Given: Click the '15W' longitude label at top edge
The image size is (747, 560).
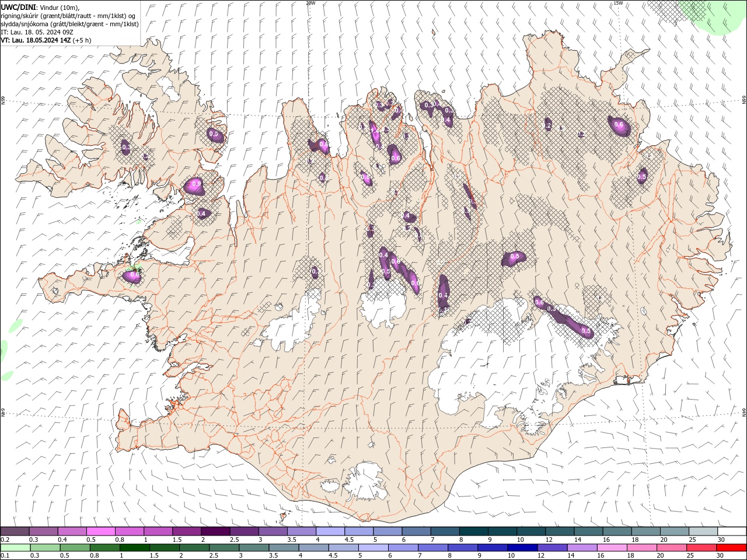Looking at the screenshot, I should [618, 3].
